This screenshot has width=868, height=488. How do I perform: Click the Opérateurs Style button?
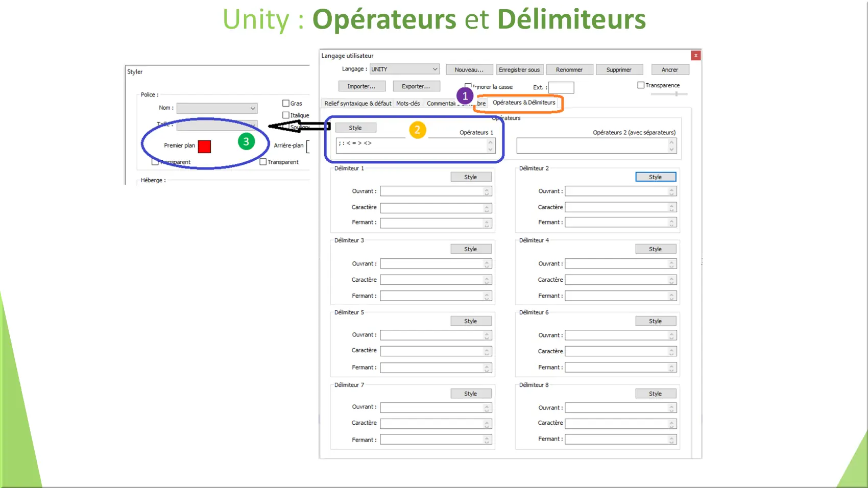coord(355,128)
